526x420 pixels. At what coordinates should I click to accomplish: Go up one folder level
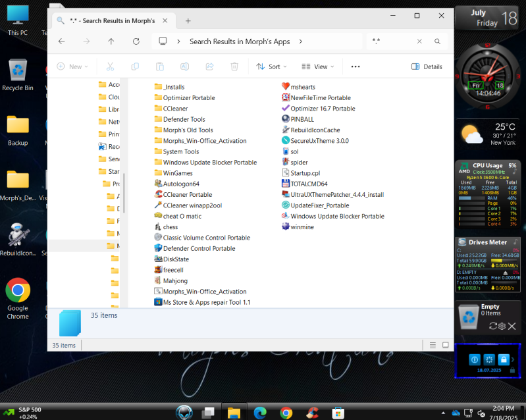coord(111,41)
